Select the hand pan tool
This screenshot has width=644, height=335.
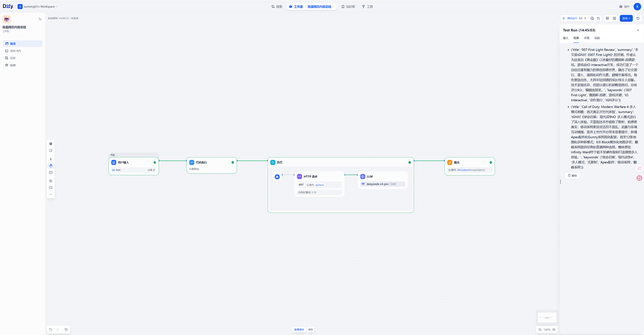tap(51, 166)
